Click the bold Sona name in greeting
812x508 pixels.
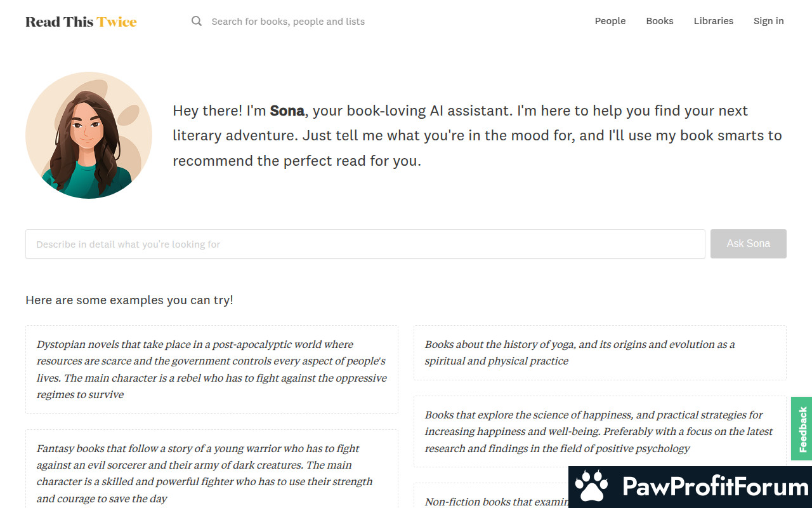coord(287,110)
